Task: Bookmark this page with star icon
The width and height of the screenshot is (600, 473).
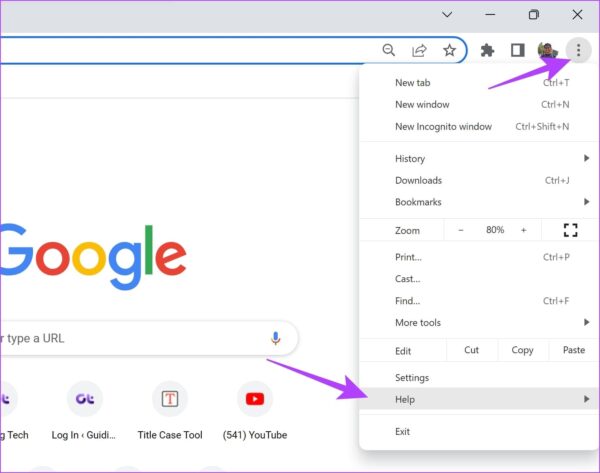Action: 450,50
